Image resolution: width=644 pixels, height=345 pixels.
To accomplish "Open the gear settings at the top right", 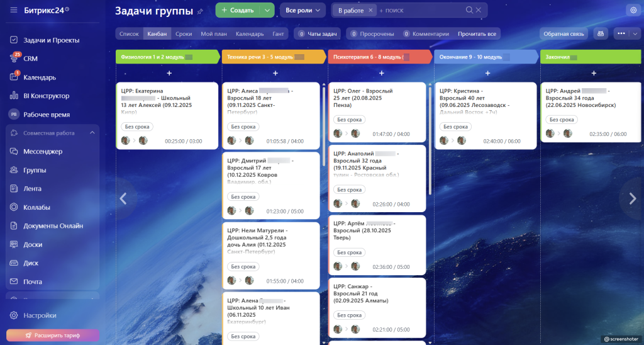I will 633,10.
